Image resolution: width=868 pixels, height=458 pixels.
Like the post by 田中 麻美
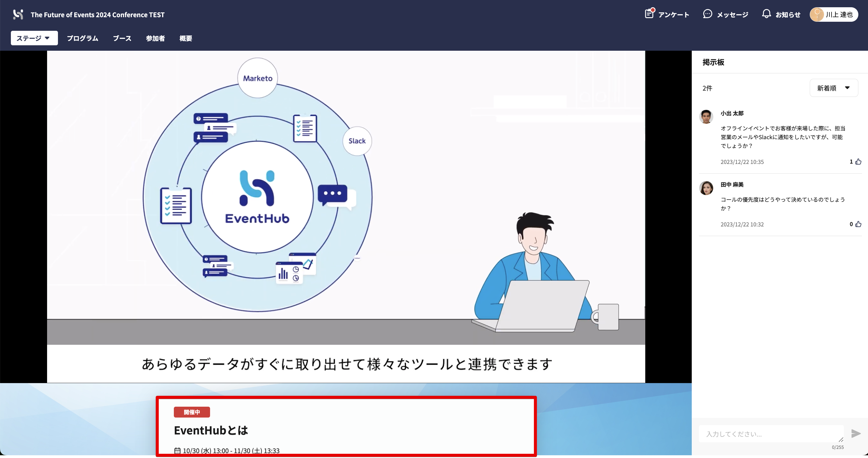click(x=858, y=224)
